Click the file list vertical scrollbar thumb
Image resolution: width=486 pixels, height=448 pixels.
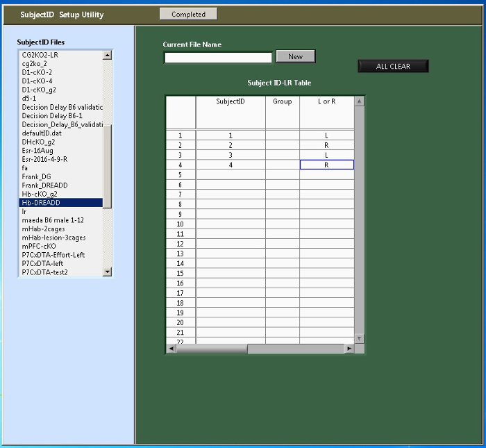click(107, 167)
